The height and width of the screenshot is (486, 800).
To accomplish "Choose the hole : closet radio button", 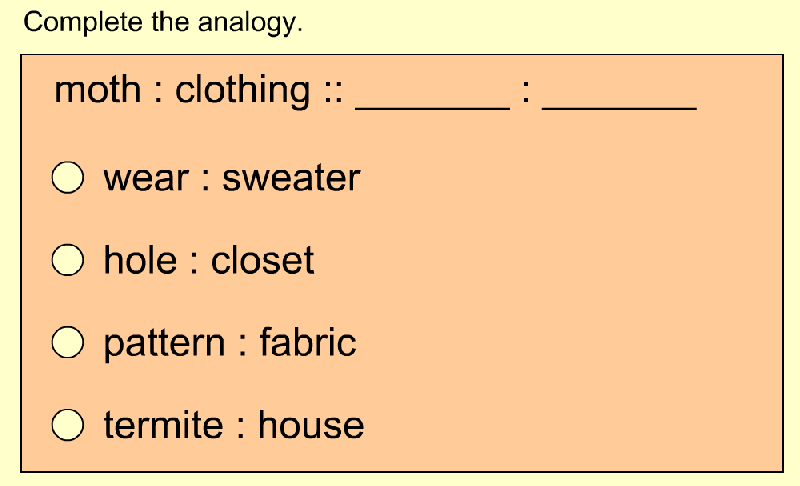I will pyautogui.click(x=68, y=260).
